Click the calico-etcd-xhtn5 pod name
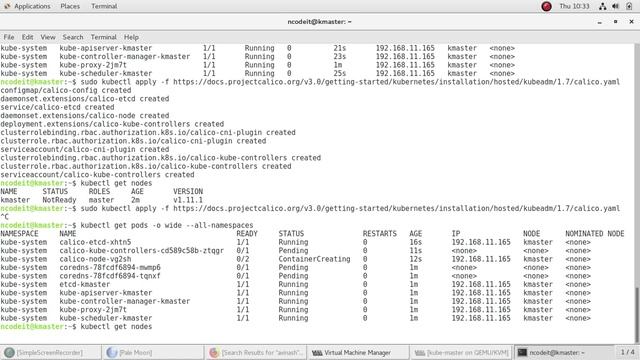Viewport: 640px width, 360px height. 95,242
